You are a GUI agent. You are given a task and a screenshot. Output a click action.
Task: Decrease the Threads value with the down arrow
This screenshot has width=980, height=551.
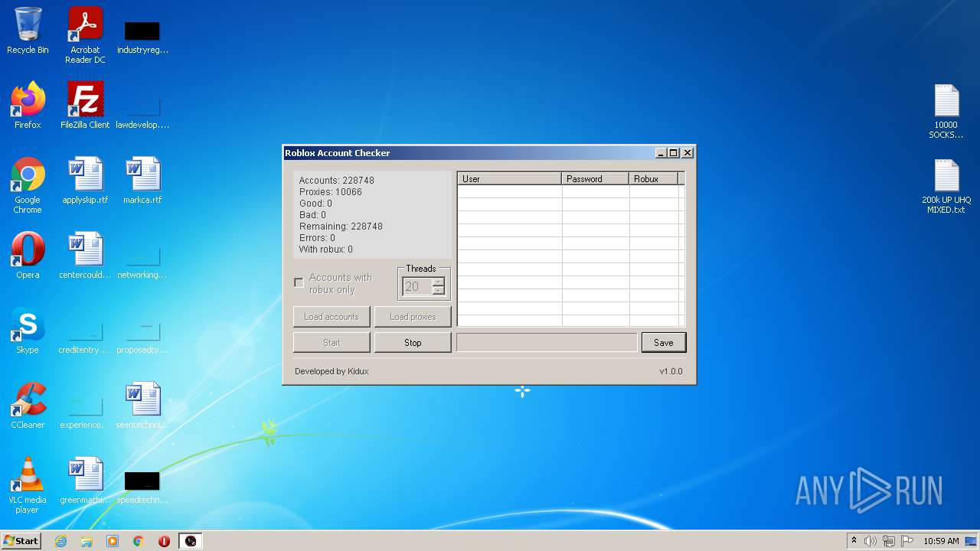point(438,292)
